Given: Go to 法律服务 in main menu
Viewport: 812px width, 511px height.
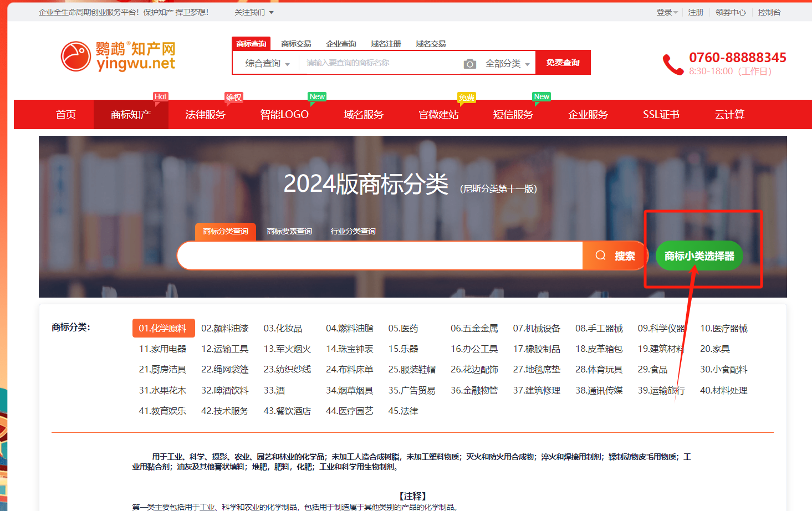Looking at the screenshot, I should (205, 115).
